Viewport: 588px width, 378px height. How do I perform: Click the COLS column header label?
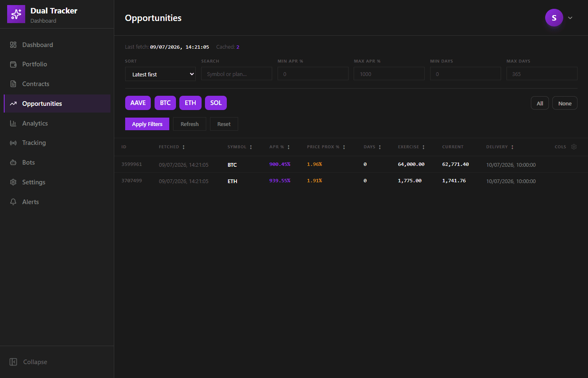coord(560,147)
